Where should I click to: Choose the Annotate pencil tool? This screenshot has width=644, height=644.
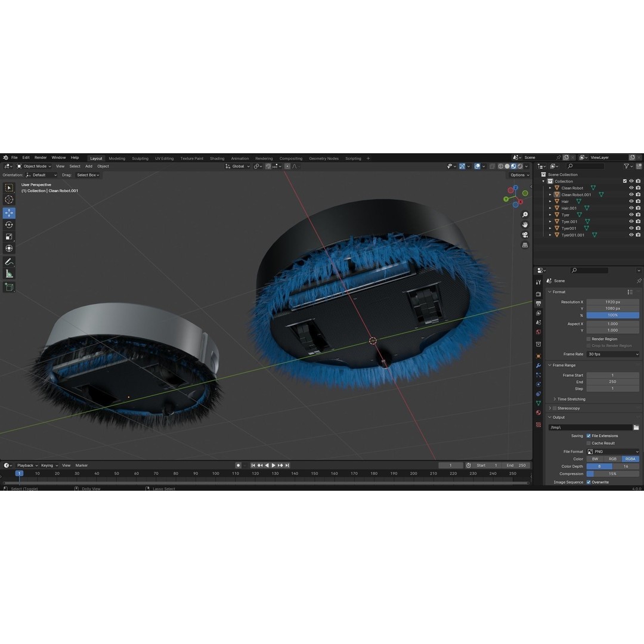pos(9,262)
